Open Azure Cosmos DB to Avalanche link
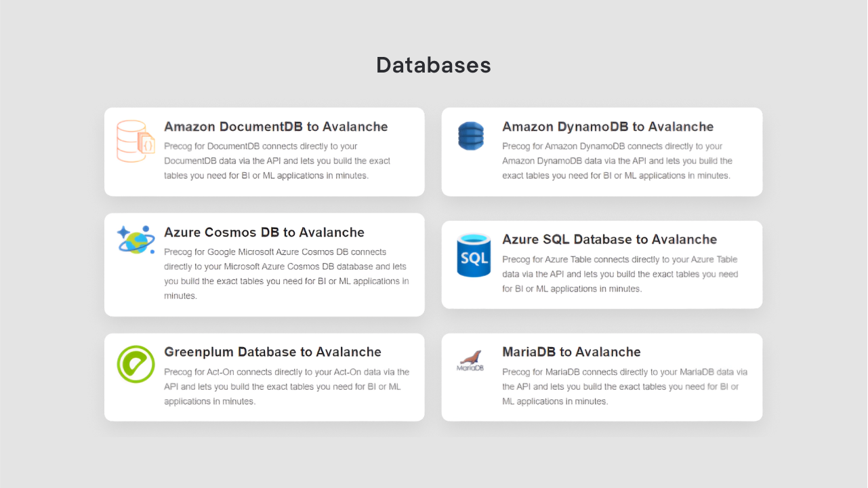This screenshot has width=868, height=488. click(264, 232)
